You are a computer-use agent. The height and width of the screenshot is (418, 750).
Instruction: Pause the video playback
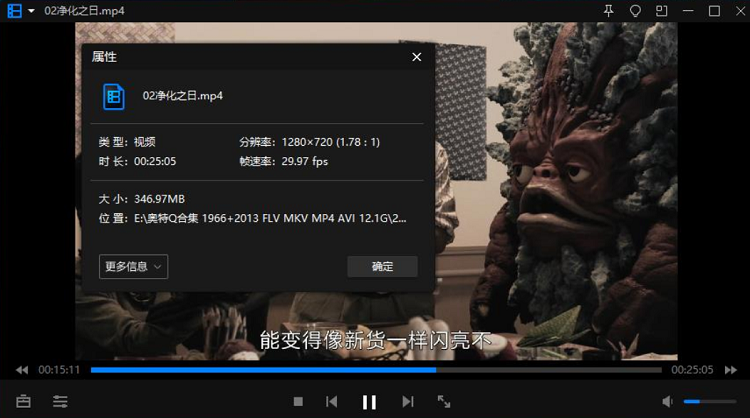tap(369, 401)
